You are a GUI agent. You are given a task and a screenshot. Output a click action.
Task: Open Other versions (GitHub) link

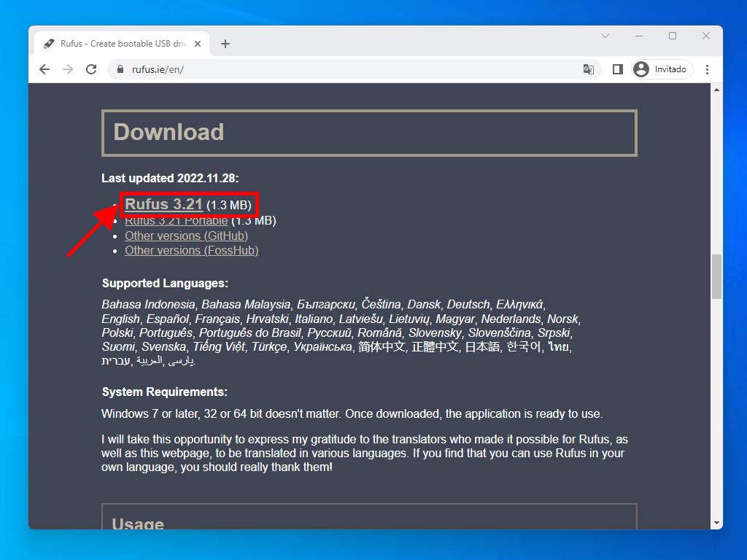tap(186, 236)
